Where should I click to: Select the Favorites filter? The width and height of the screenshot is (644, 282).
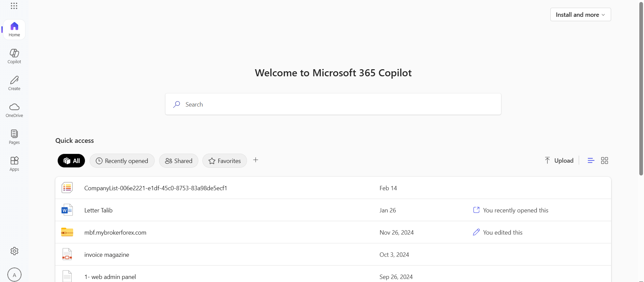pos(225,161)
